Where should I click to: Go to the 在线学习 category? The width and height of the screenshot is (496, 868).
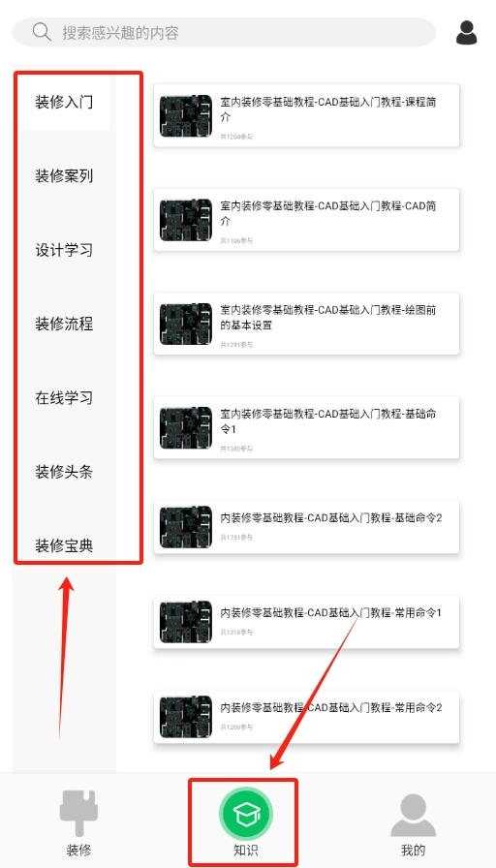[64, 398]
